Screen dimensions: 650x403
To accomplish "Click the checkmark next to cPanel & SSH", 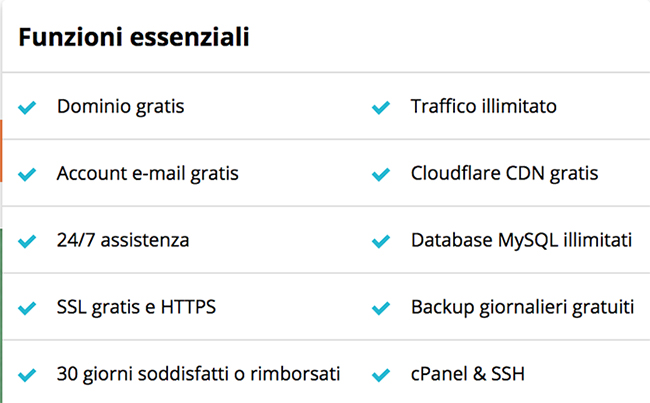I will (x=380, y=375).
